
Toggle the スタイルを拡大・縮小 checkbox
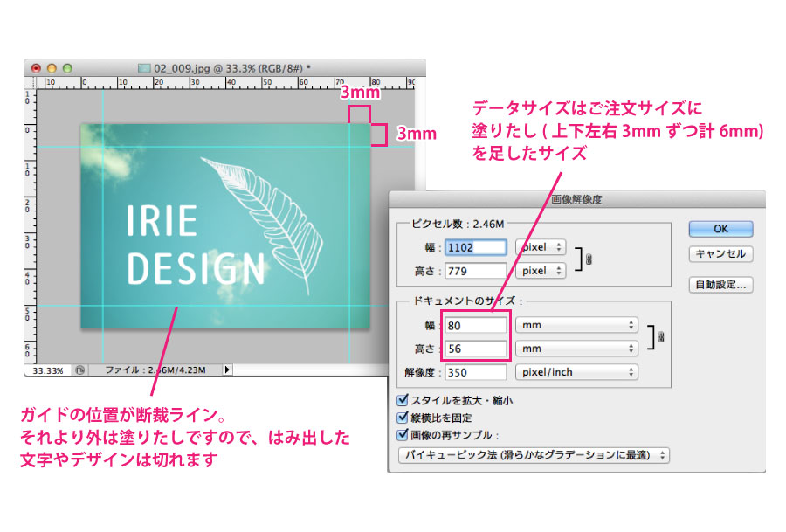403,400
